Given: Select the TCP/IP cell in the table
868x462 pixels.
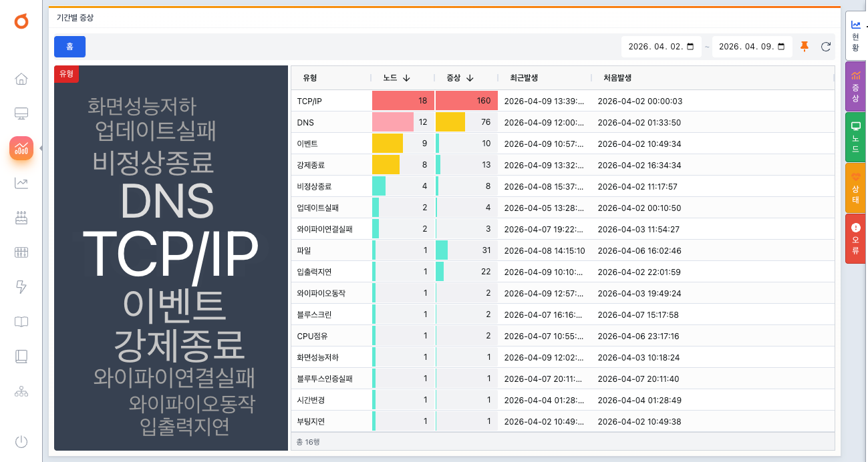Looking at the screenshot, I should [331, 101].
